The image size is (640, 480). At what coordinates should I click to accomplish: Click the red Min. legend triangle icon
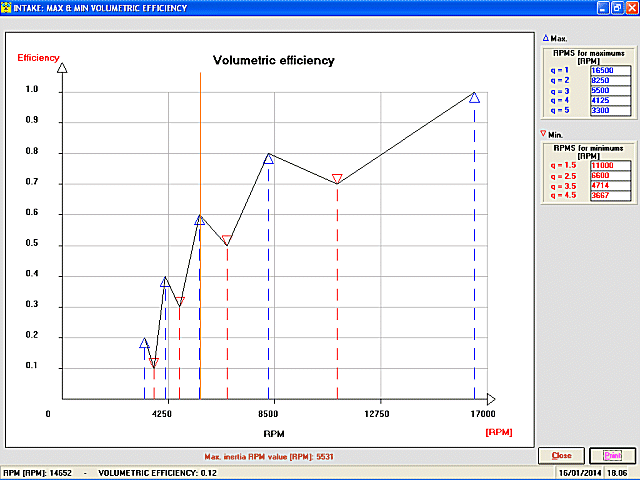click(x=543, y=133)
